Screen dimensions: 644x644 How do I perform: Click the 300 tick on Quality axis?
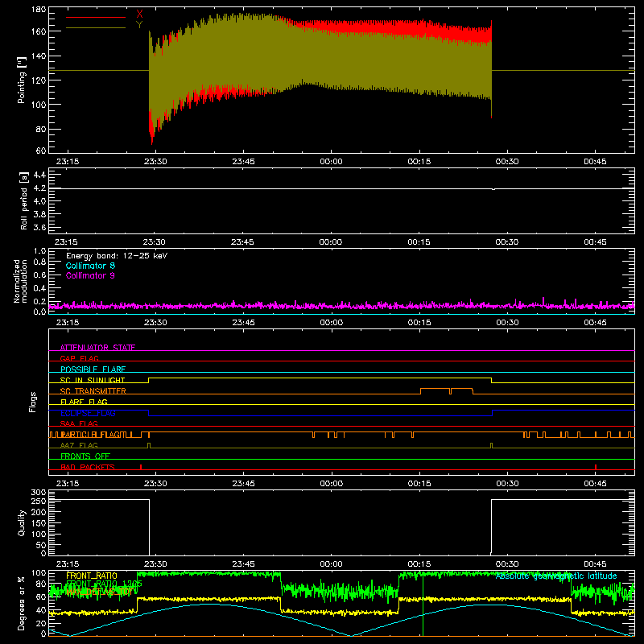point(39,493)
